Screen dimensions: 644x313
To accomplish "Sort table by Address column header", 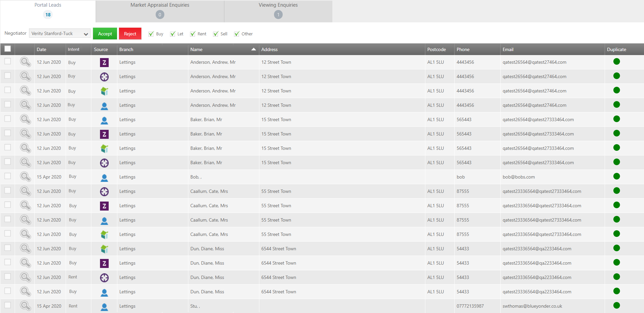I will point(269,49).
